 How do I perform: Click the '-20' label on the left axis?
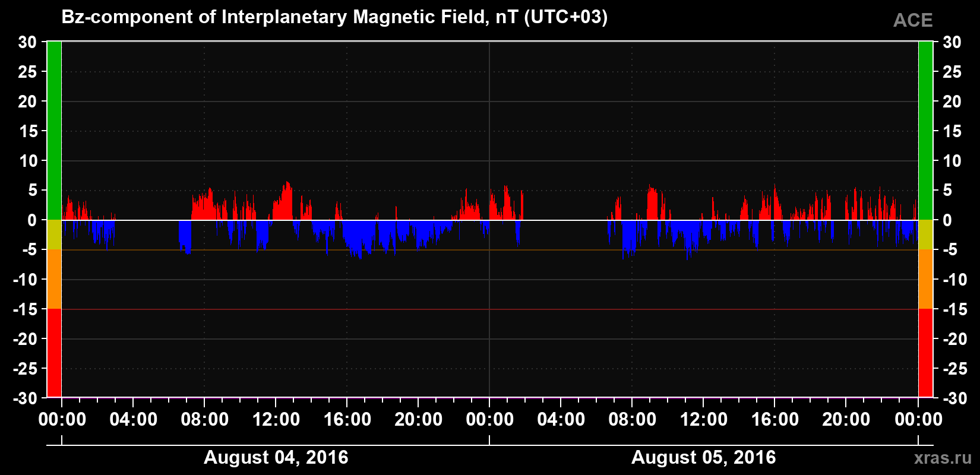25,339
